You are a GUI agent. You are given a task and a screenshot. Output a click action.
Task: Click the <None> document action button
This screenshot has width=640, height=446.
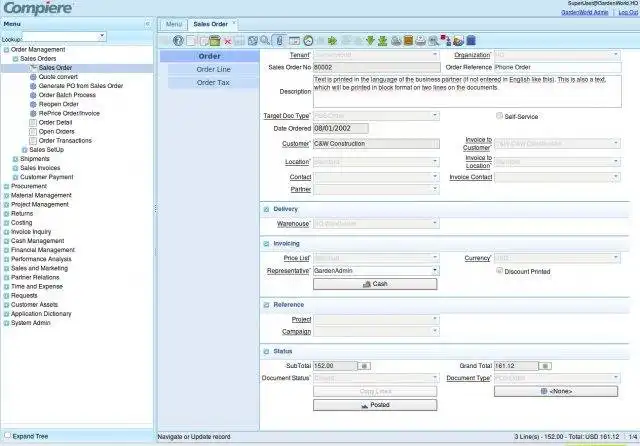[x=556, y=391]
